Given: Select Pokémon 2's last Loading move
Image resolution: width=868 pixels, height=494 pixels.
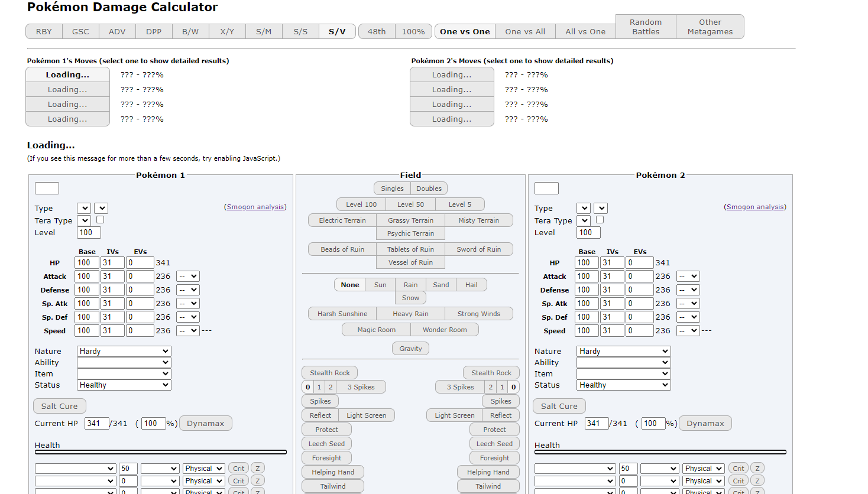Looking at the screenshot, I should pos(452,119).
